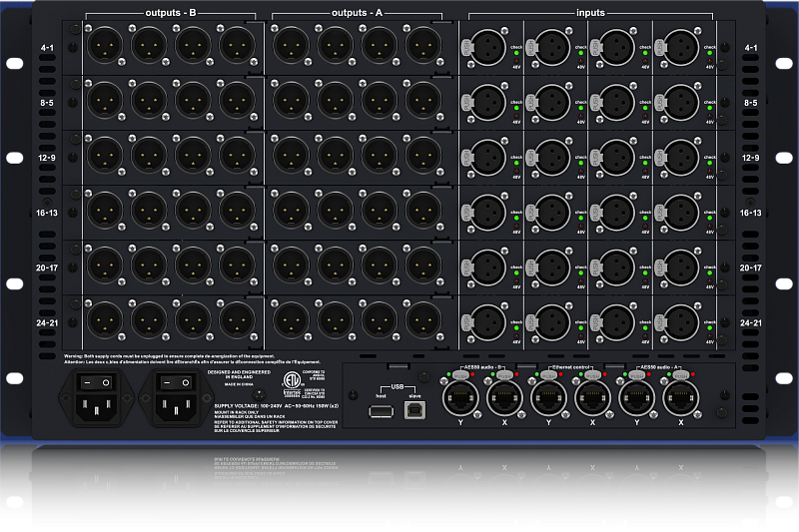This screenshot has height=532, width=799.
Task: Click the USB slave port
Action: click(x=414, y=410)
